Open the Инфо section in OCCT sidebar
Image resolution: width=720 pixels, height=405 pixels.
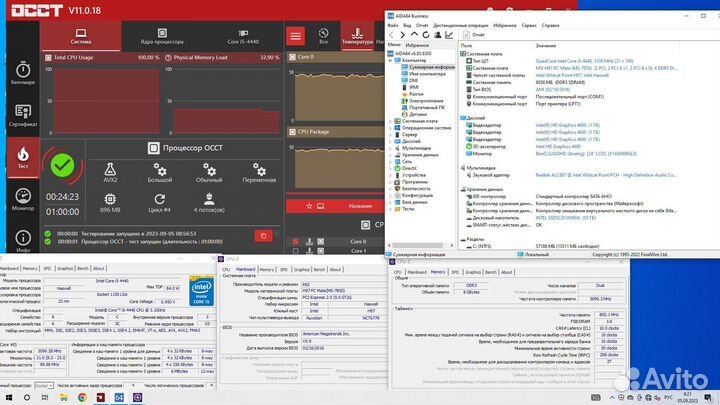(23, 241)
